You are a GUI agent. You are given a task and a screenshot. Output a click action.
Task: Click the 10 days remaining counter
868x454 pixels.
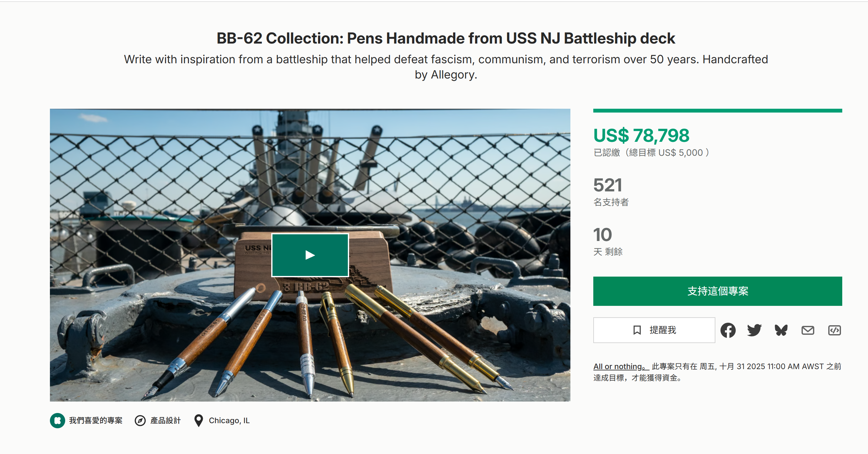603,235
